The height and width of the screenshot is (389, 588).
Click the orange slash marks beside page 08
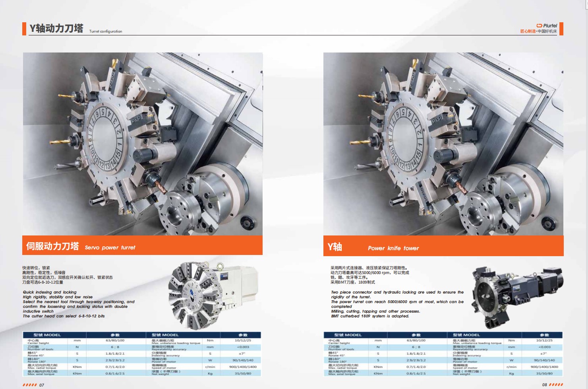tap(556, 385)
